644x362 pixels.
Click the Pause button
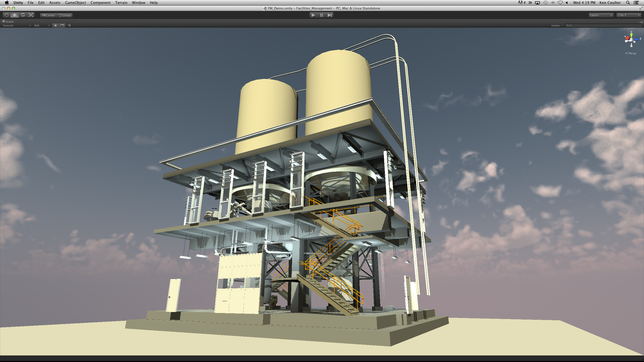(321, 15)
